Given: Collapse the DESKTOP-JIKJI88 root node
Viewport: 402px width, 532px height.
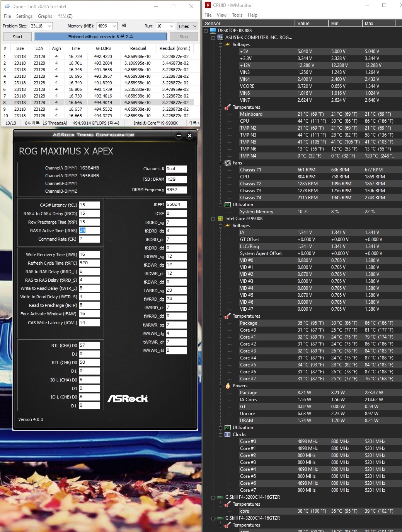Looking at the screenshot, I should pyautogui.click(x=206, y=31).
